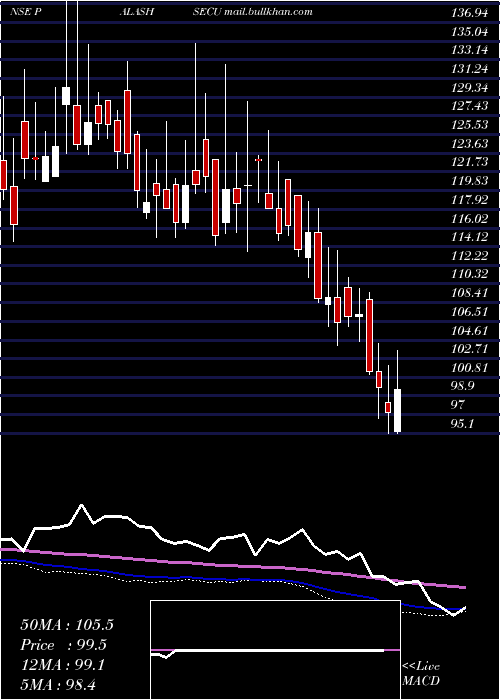Click the 5MA : 98.4 readout
This screenshot has height=700, width=500.
(58, 685)
